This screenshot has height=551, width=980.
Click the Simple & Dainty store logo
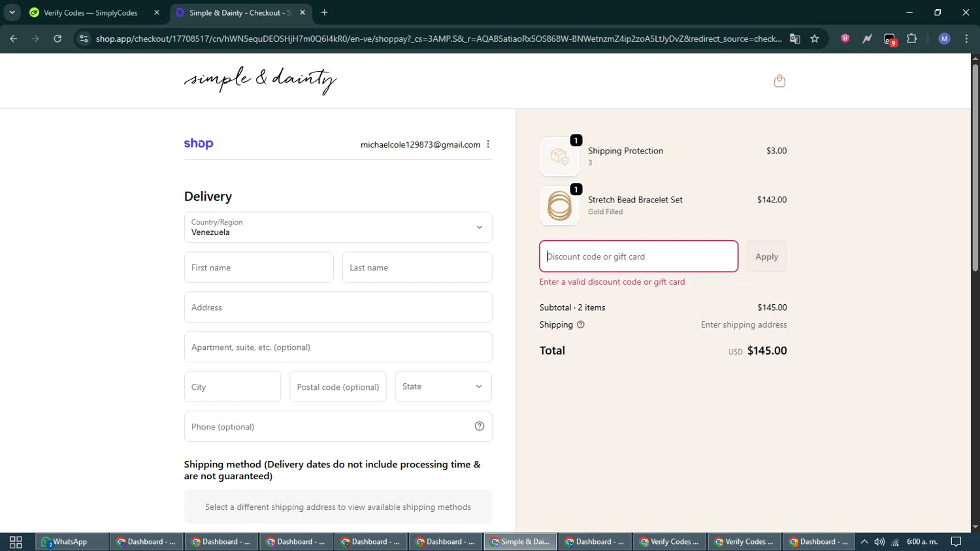pyautogui.click(x=260, y=80)
